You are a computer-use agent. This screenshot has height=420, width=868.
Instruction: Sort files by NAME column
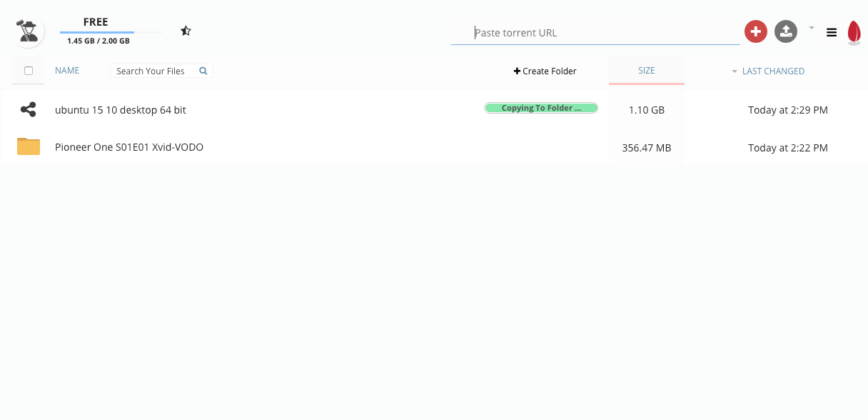pyautogui.click(x=67, y=71)
